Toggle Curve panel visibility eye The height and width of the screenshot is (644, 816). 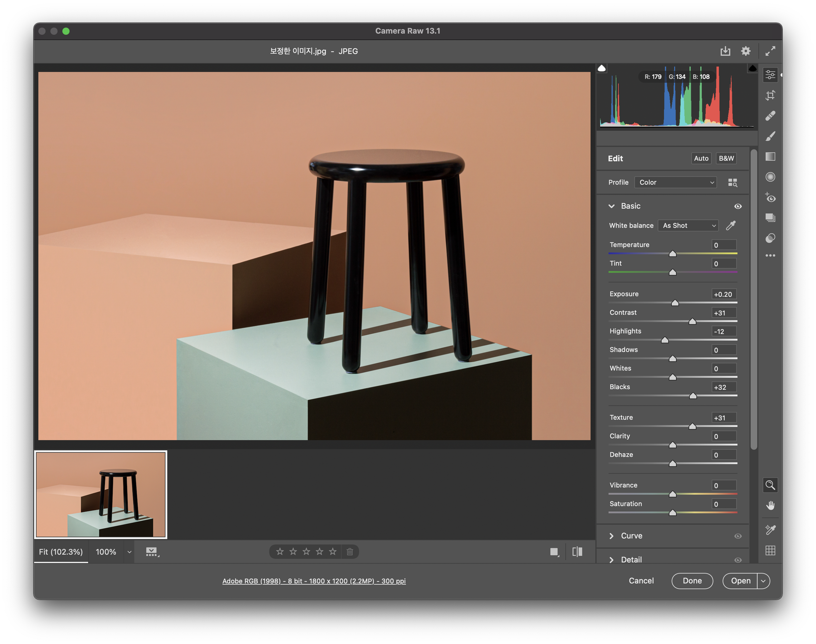click(738, 536)
